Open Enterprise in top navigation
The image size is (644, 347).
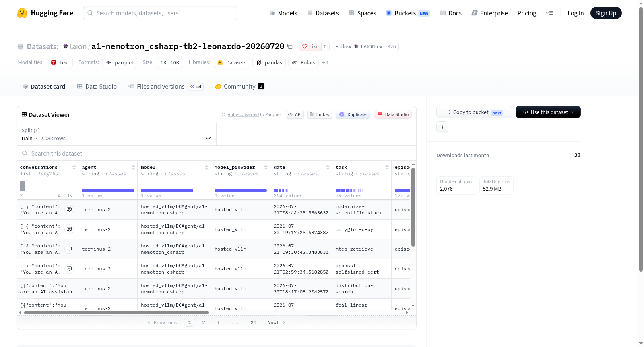[489, 13]
